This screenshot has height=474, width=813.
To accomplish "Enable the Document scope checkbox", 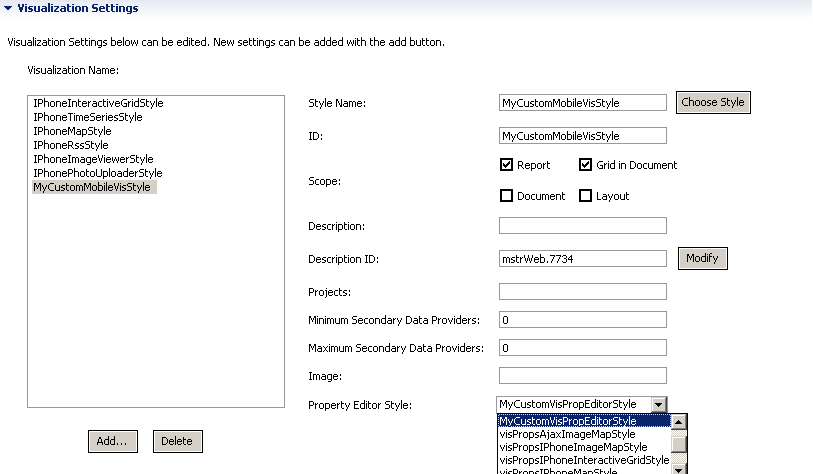I will click(507, 196).
